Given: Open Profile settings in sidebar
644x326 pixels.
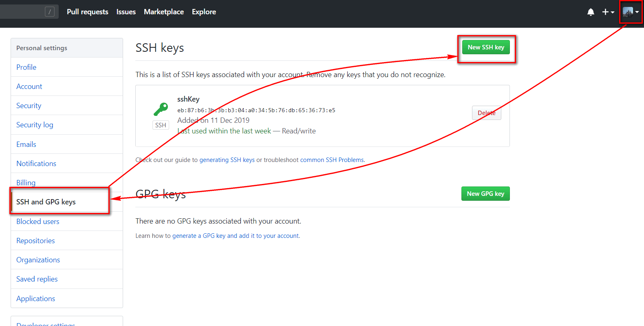Looking at the screenshot, I should click(67, 67).
